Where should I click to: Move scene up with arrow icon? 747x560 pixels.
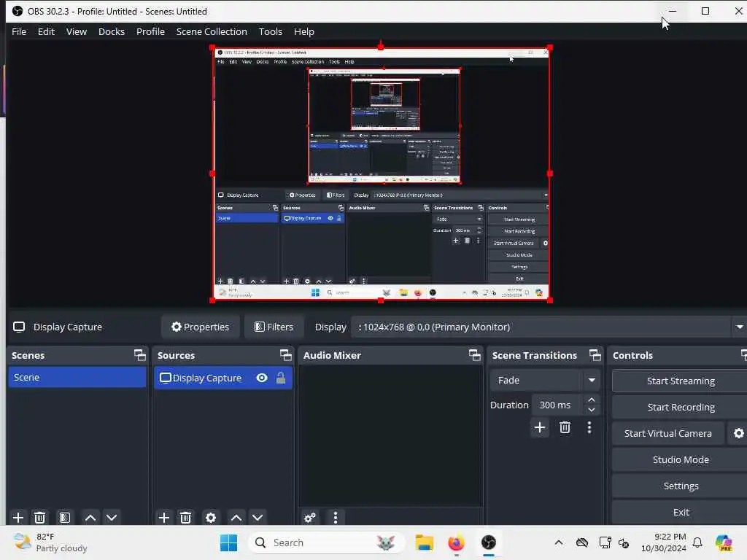90,517
